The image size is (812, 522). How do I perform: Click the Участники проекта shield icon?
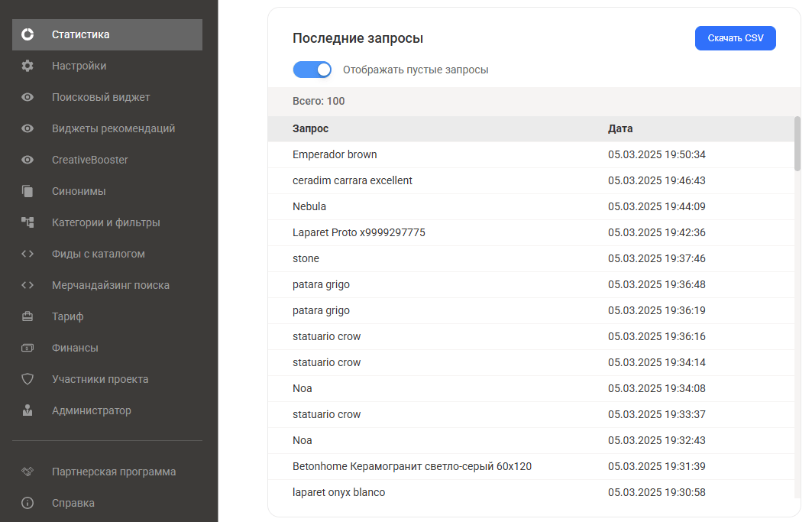point(27,379)
